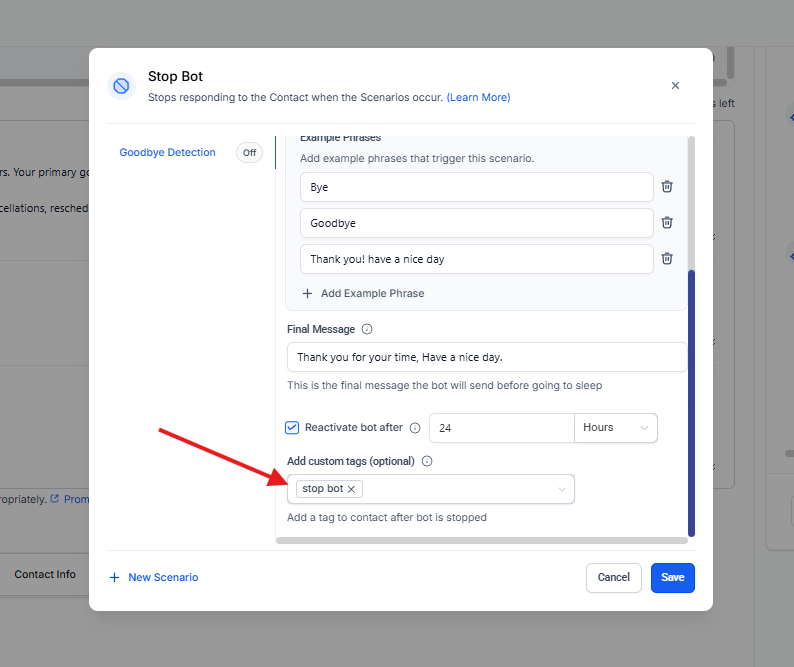Toggle Goodbye Detection Off switch
Screen dimensions: 794x667
(x=249, y=153)
